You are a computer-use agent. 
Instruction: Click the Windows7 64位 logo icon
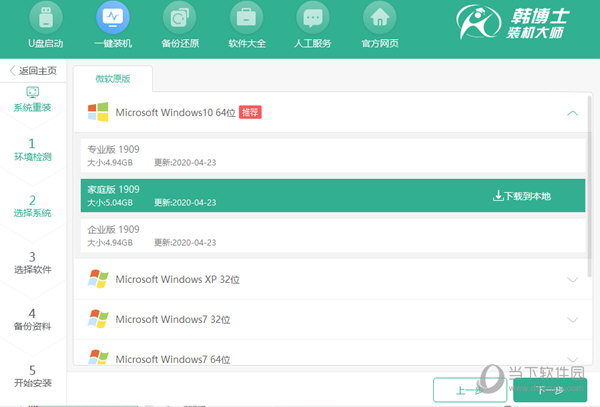coord(98,357)
